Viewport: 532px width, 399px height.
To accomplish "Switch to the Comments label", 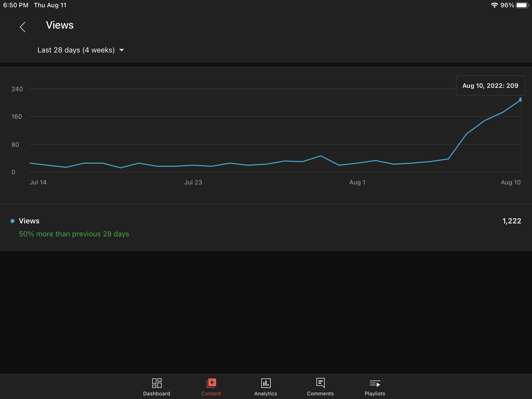I will pyautogui.click(x=320, y=394).
